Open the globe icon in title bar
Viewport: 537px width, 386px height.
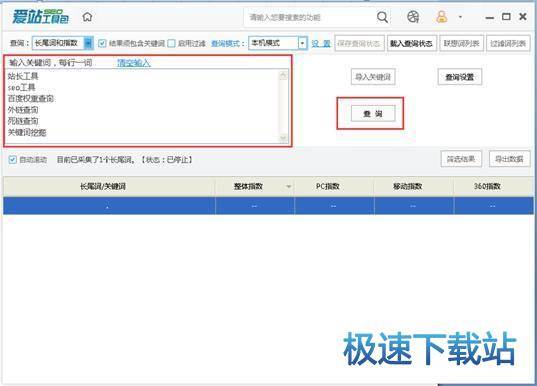pyautogui.click(x=413, y=16)
